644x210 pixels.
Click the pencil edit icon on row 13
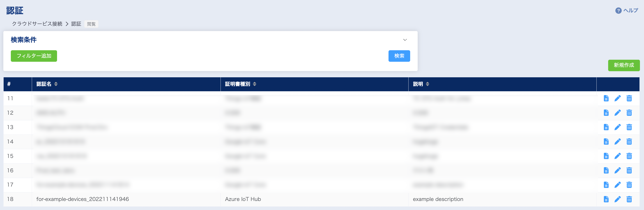(x=617, y=127)
